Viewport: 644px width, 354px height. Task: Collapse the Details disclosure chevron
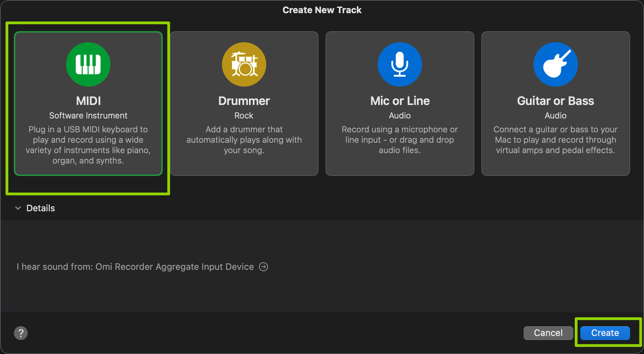click(x=18, y=208)
